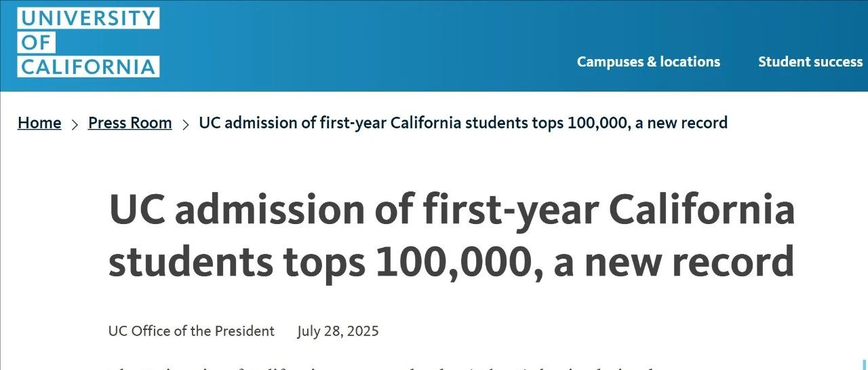868x370 pixels.
Task: Click the chevron between Home and Press Room
Action: tap(75, 124)
